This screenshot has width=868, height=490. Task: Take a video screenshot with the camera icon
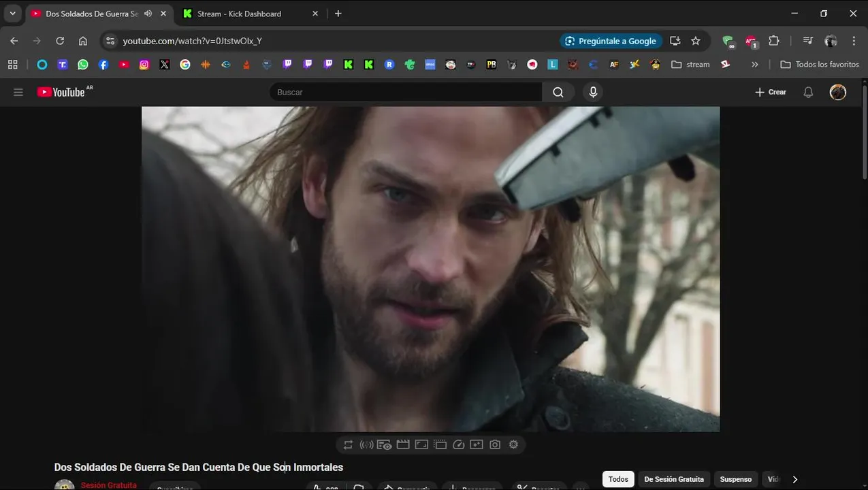click(x=495, y=445)
